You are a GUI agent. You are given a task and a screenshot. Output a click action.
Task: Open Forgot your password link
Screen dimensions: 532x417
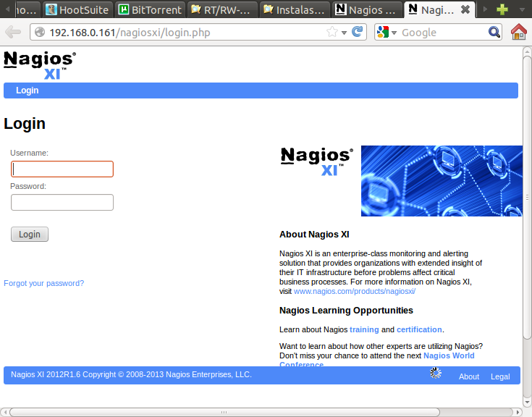coord(43,283)
